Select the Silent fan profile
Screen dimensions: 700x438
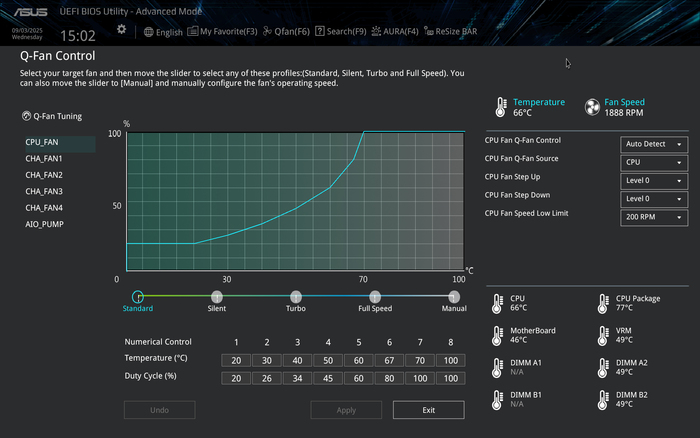(x=217, y=297)
